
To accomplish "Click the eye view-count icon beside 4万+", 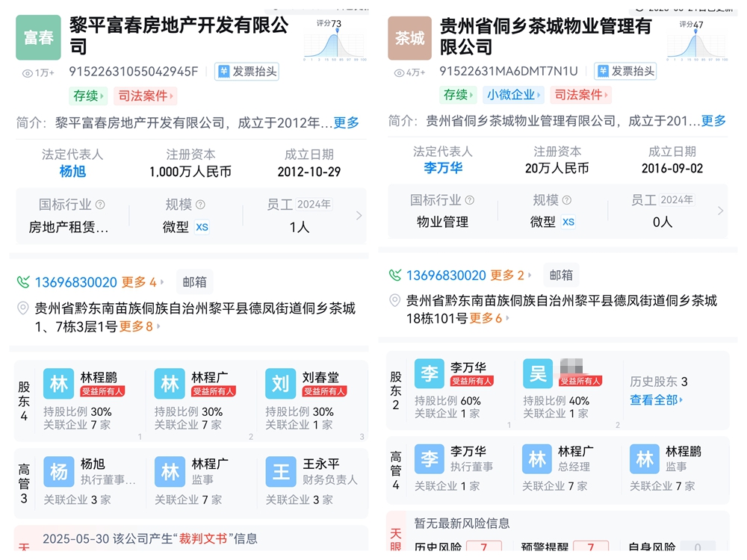I will coord(399,73).
